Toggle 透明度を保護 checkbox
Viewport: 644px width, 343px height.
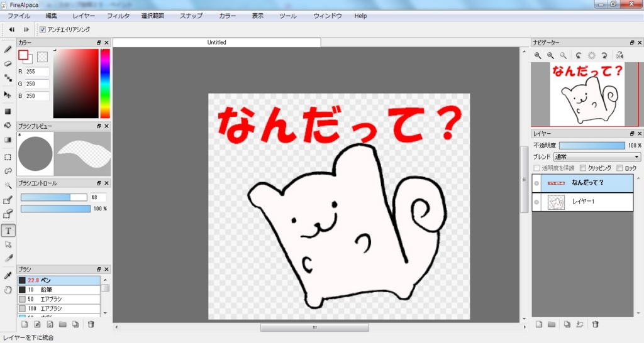point(536,168)
